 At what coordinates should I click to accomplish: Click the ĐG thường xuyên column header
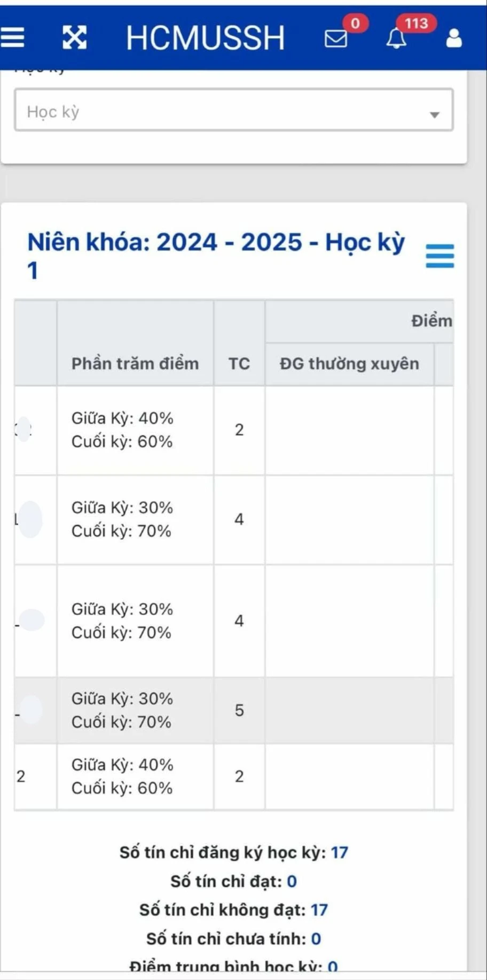click(349, 363)
